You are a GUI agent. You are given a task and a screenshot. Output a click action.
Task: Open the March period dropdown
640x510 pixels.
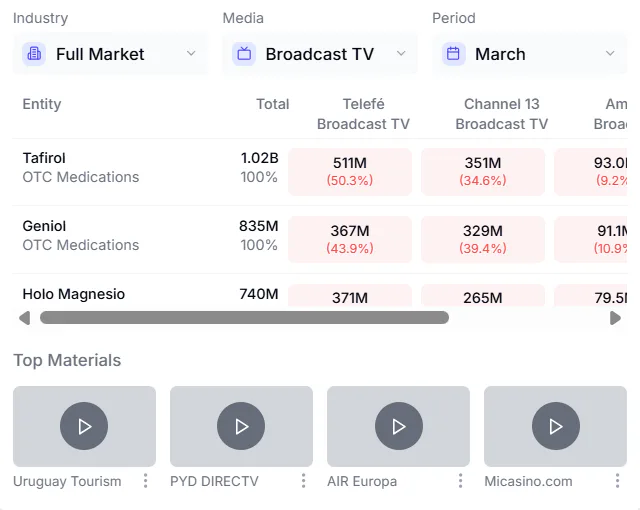point(530,54)
